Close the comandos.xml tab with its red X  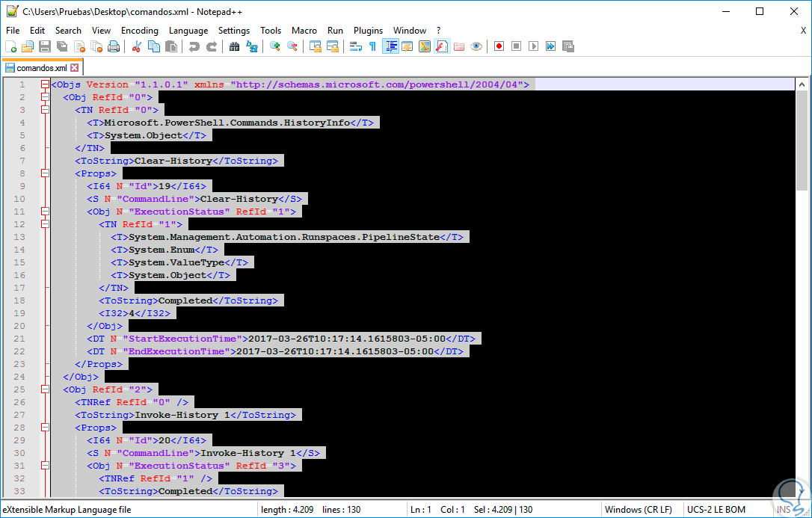74,68
